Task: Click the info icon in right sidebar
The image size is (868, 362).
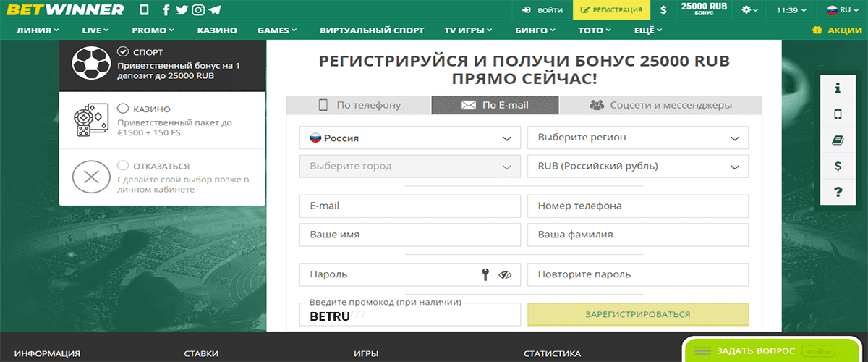Action: coord(838,88)
